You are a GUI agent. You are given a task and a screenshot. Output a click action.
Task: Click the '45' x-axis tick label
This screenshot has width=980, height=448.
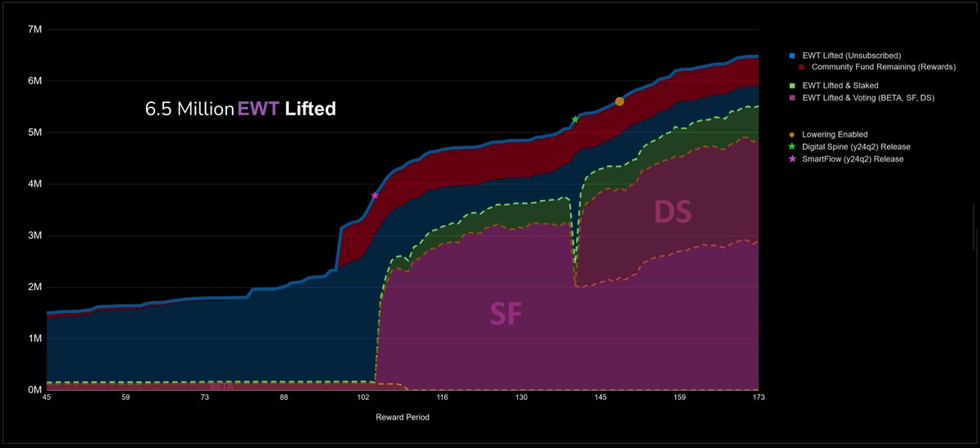47,397
